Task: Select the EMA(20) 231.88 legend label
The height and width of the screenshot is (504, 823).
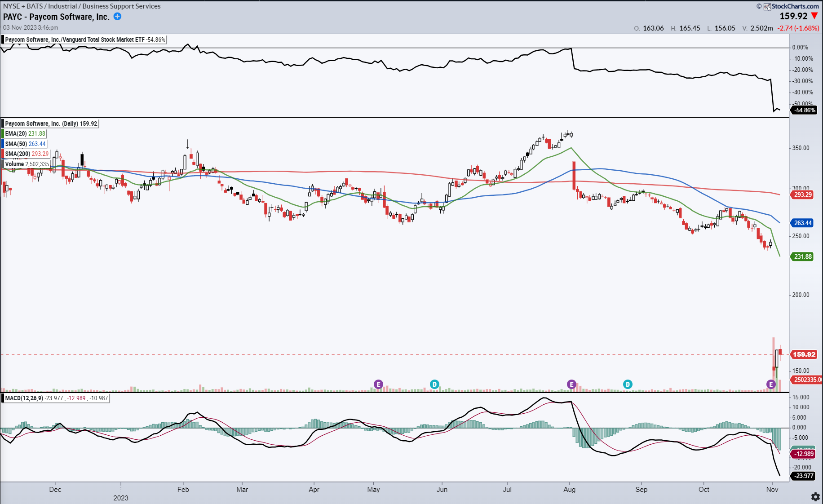Action: 25,133
